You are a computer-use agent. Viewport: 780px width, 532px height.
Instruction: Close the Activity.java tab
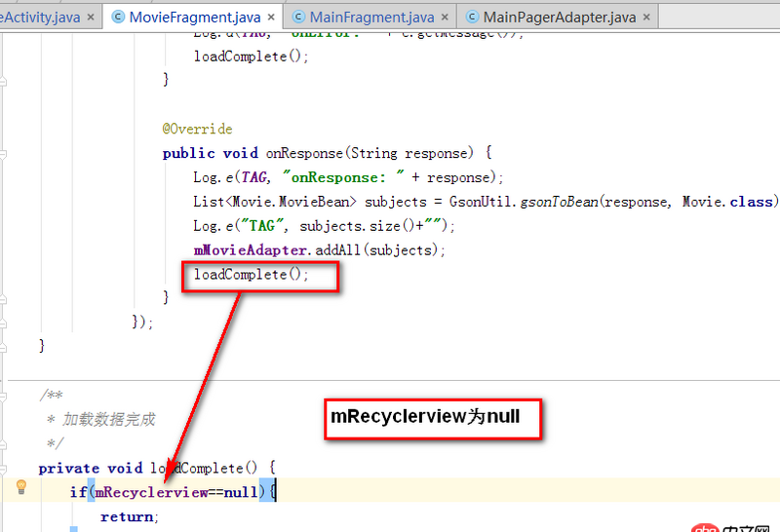91,18
